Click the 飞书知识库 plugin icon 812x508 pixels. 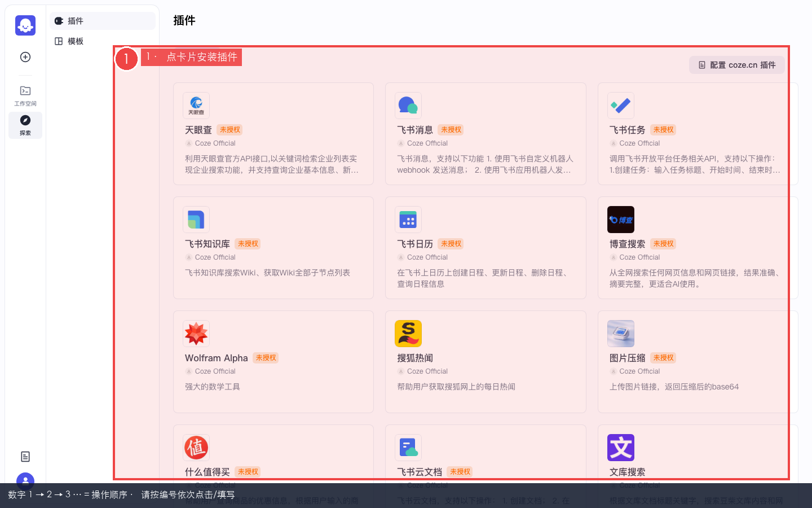tap(196, 220)
